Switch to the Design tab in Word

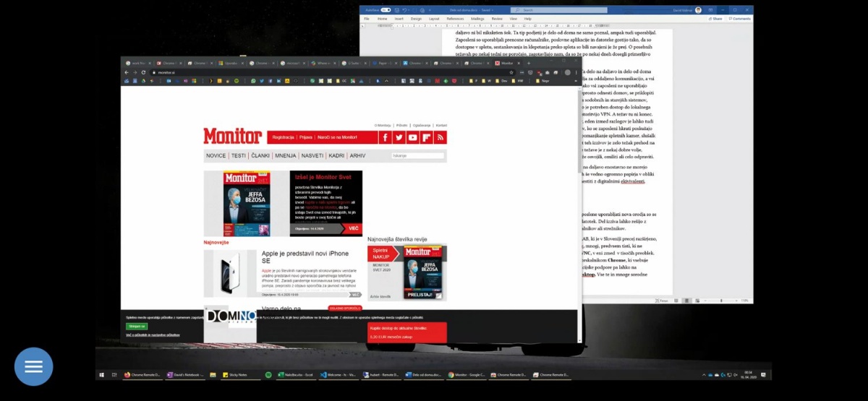click(416, 18)
